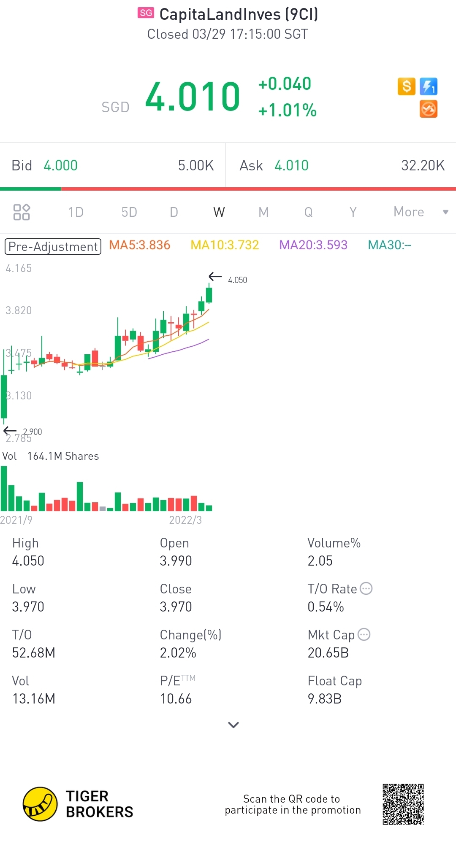Select the D daily chart tab
456x868 pixels.
coord(174,212)
